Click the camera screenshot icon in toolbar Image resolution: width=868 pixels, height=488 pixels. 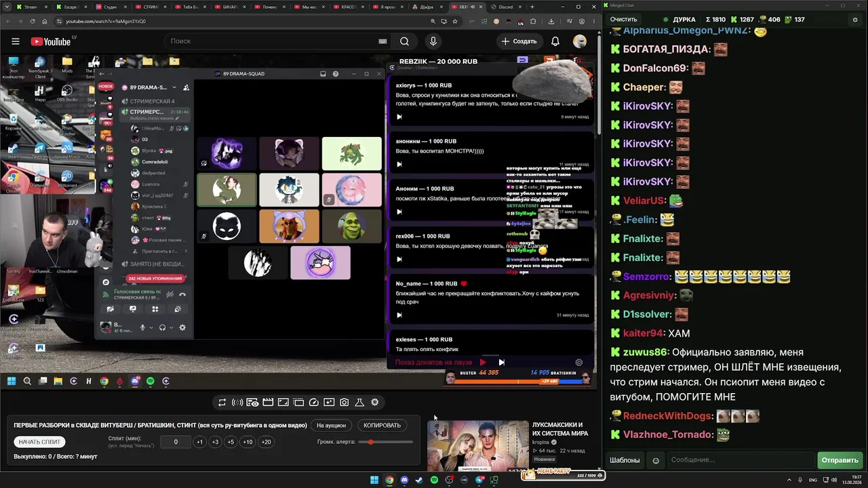[x=344, y=403]
